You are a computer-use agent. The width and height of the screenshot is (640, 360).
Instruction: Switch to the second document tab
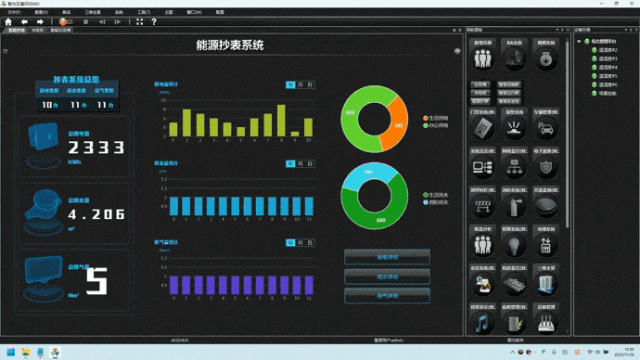tap(38, 30)
